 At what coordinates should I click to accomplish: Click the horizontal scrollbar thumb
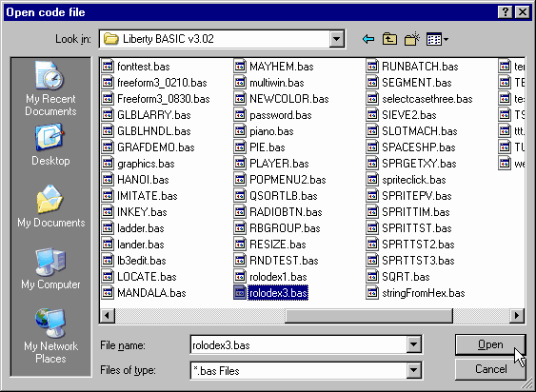[369, 315]
